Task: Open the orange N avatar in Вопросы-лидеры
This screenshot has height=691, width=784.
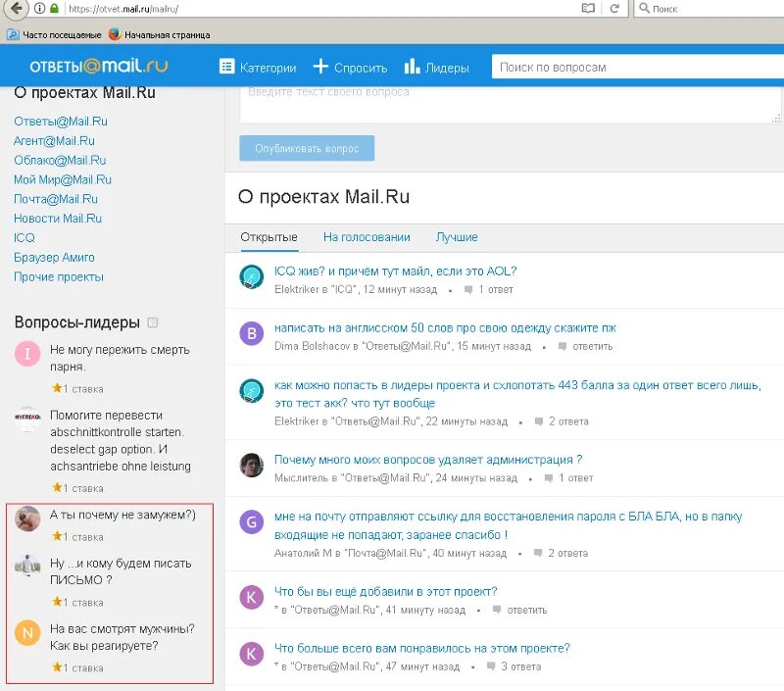Action: [x=27, y=633]
